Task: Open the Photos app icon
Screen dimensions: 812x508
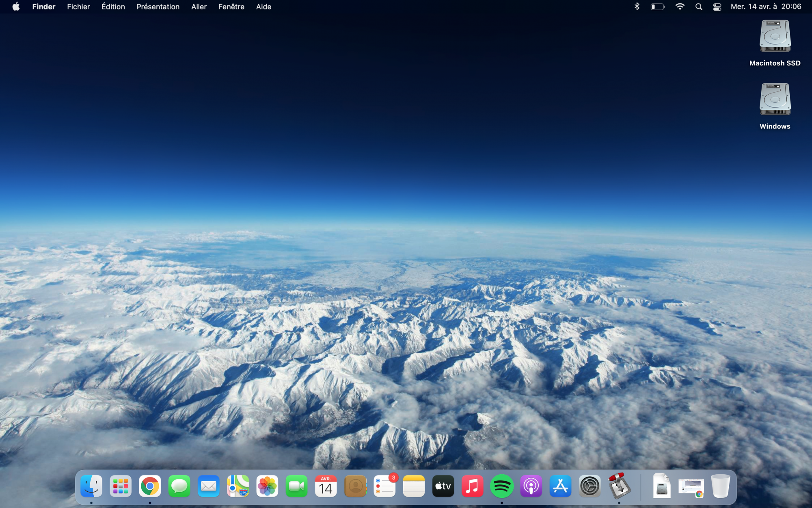Action: pos(267,486)
